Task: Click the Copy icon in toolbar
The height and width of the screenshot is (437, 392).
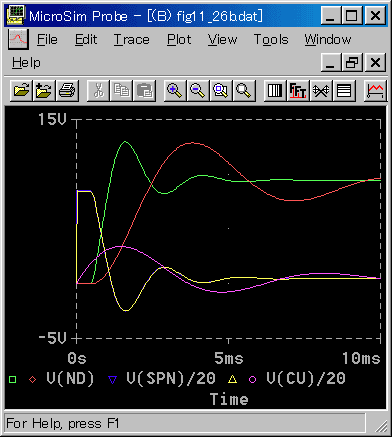Action: click(121, 90)
